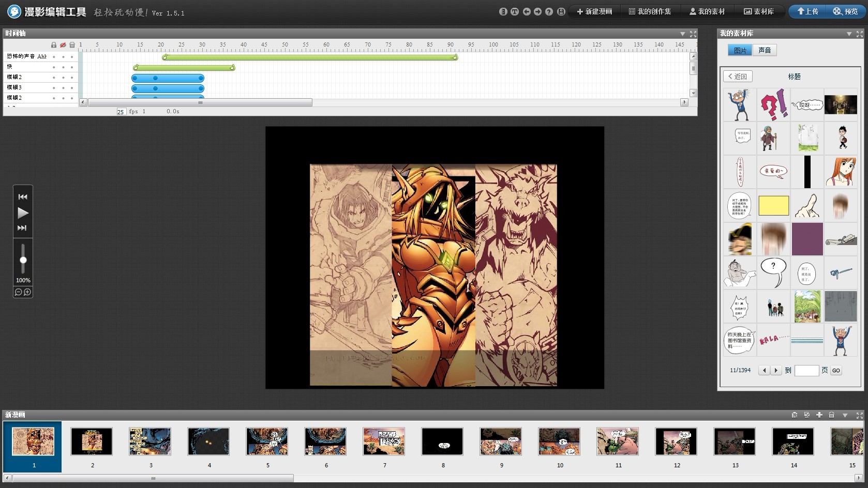Open 新建漫画 menu item
Image resolution: width=868 pixels, height=488 pixels.
pyautogui.click(x=594, y=11)
